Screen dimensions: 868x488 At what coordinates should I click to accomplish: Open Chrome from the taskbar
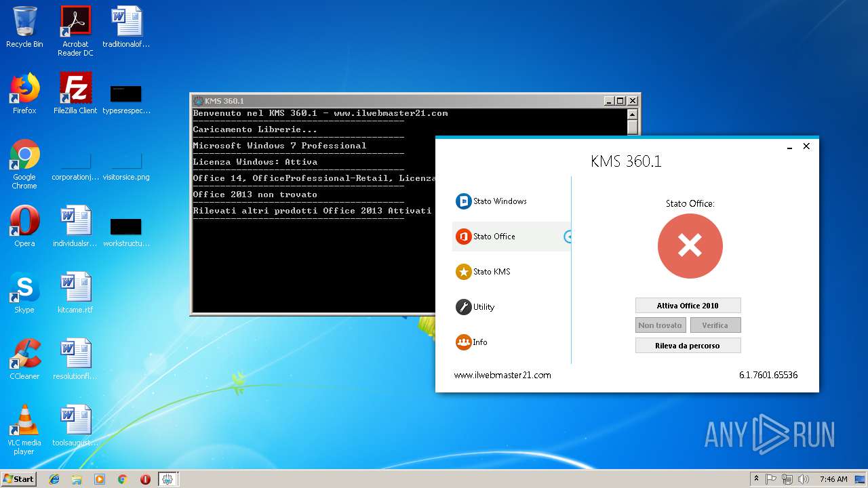(122, 479)
